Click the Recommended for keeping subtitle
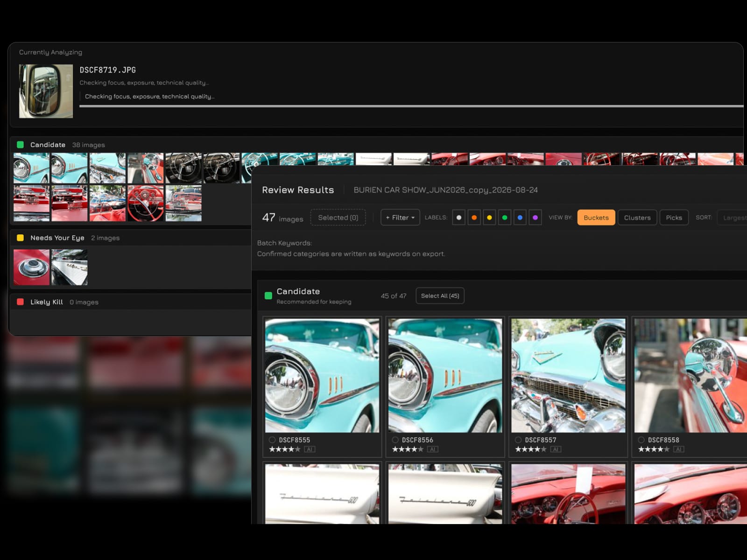Viewport: 747px width, 560px height. coord(314,302)
